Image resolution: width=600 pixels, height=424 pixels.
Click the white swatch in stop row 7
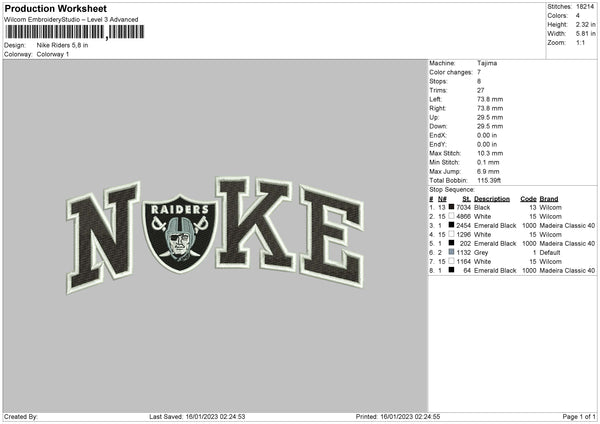point(452,261)
